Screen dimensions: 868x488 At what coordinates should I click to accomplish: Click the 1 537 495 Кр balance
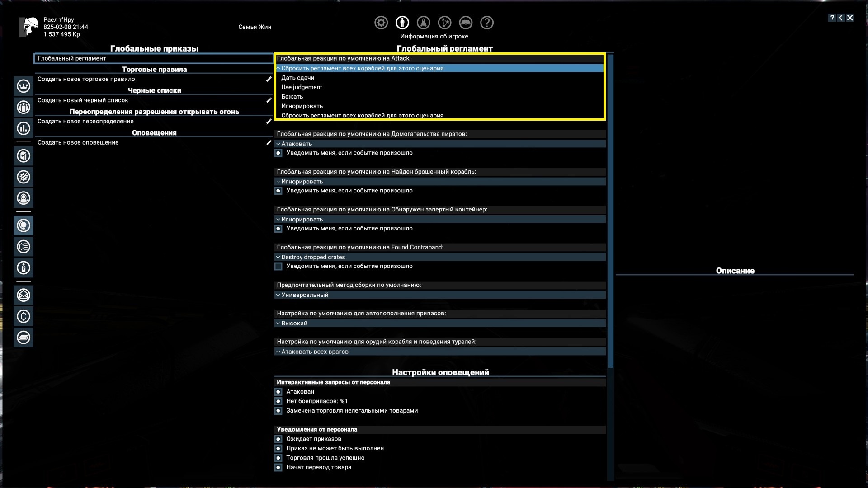tap(62, 34)
